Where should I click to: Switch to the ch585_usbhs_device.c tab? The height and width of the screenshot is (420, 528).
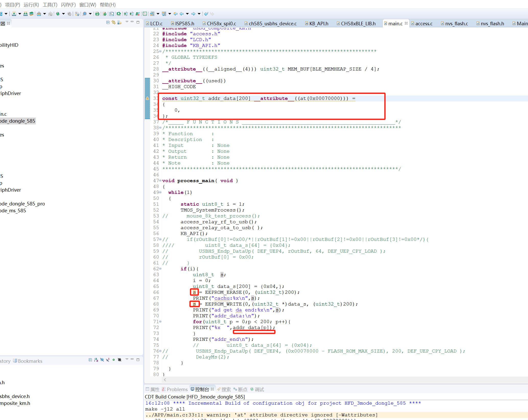(271, 24)
